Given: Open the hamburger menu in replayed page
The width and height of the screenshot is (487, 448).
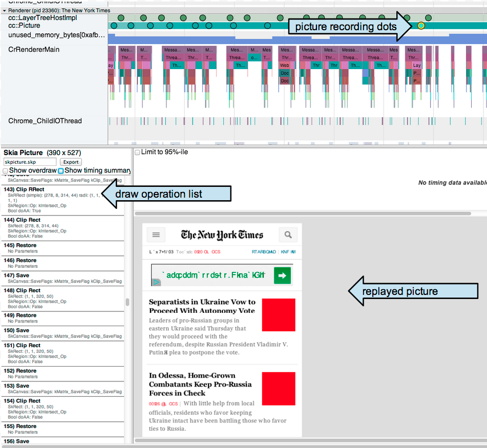Looking at the screenshot, I should pyautogui.click(x=156, y=234).
